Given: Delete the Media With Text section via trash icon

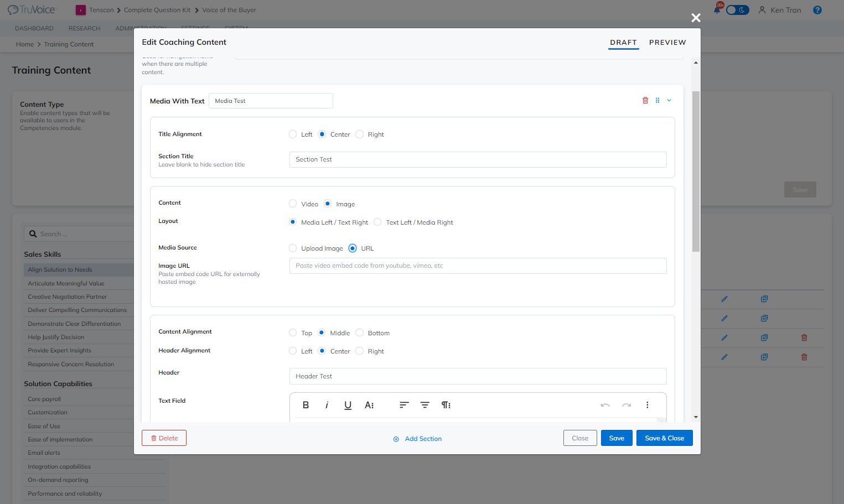Looking at the screenshot, I should click(x=645, y=101).
